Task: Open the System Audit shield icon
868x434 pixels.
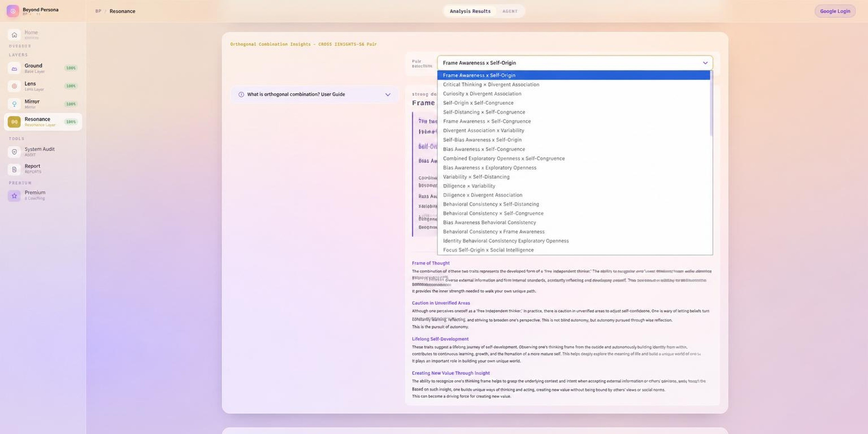Action: [x=14, y=152]
